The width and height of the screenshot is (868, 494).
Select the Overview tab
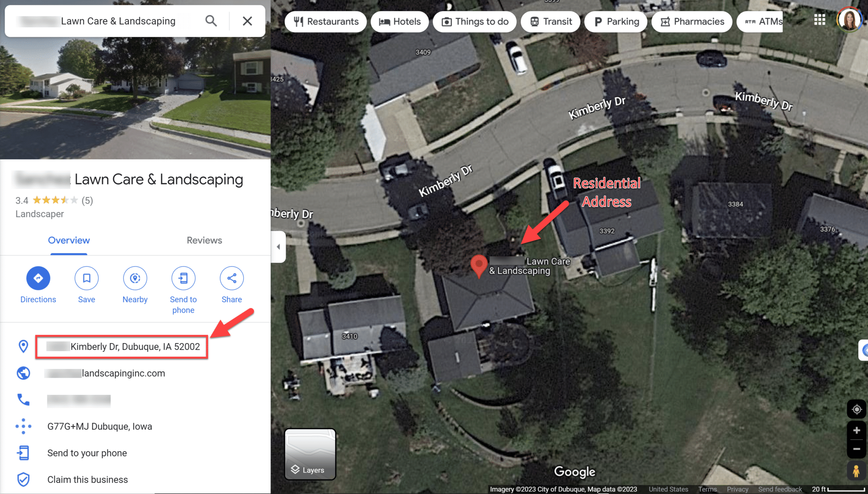click(69, 240)
